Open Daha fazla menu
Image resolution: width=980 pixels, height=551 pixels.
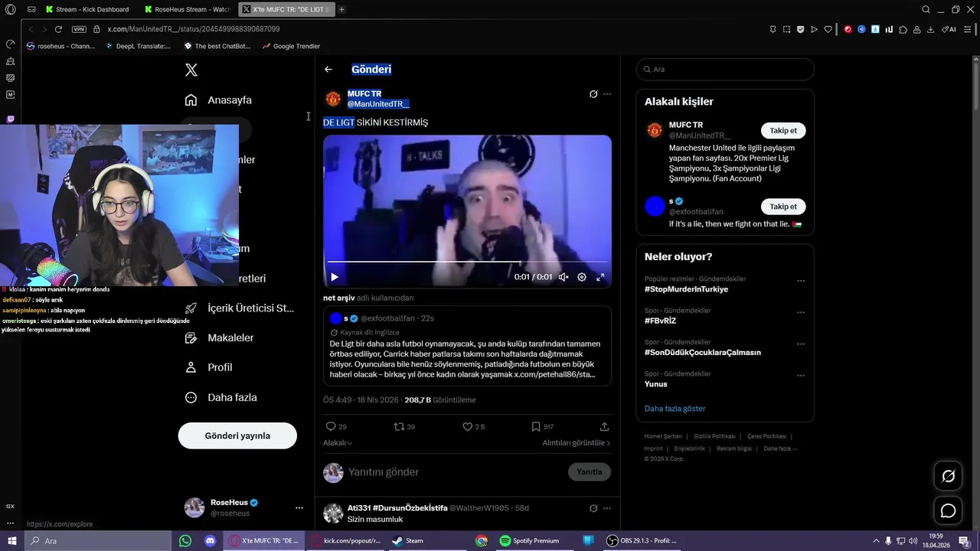click(x=220, y=397)
